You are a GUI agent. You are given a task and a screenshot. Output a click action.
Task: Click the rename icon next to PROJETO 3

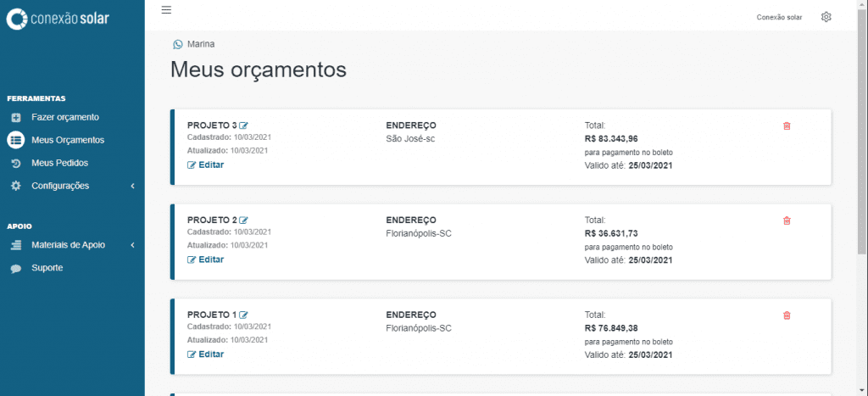244,125
